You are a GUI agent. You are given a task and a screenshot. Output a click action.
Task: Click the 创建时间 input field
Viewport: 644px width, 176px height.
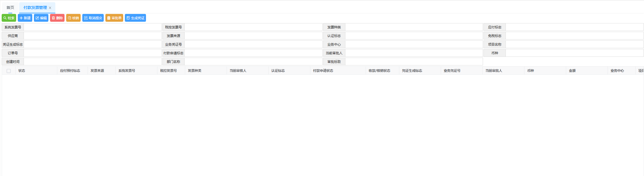coord(93,62)
